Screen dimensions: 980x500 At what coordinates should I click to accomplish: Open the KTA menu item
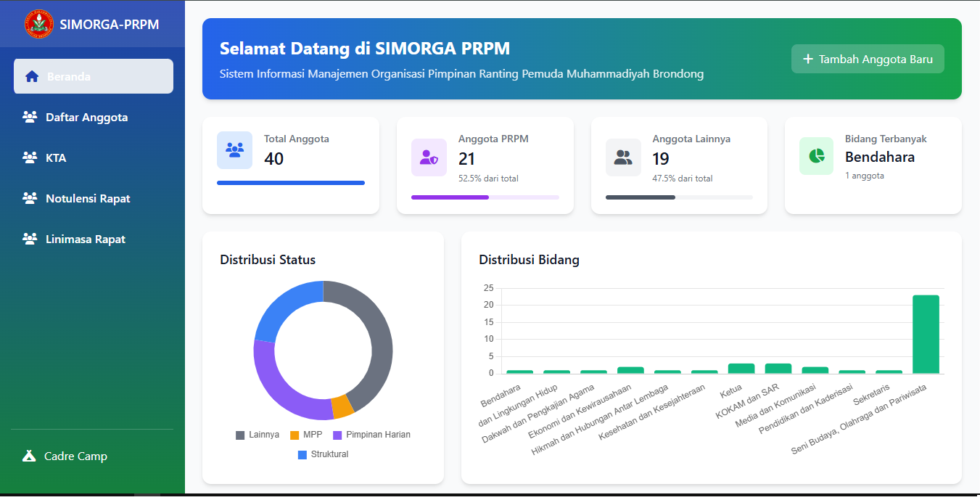[56, 157]
